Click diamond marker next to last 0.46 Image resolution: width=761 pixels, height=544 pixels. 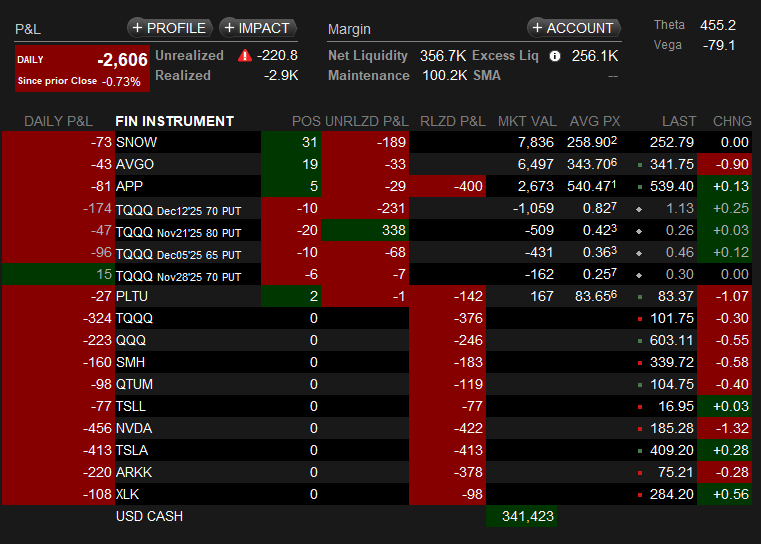click(639, 253)
